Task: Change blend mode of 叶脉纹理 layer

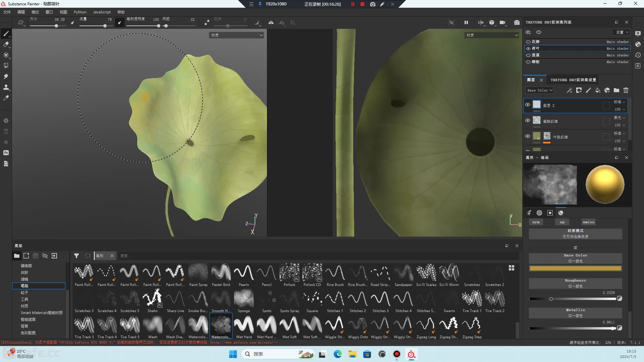Action: point(619,133)
